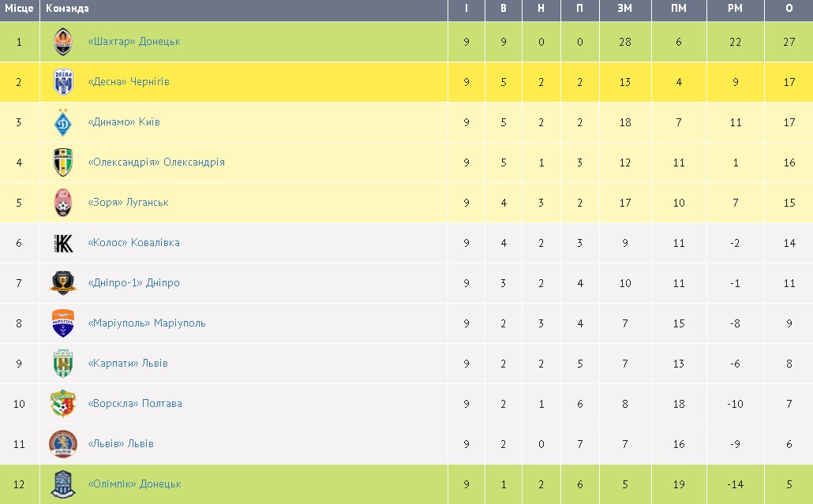Open the «Олександрія» Олександрія team link
The height and width of the screenshot is (504, 813).
coord(156,162)
